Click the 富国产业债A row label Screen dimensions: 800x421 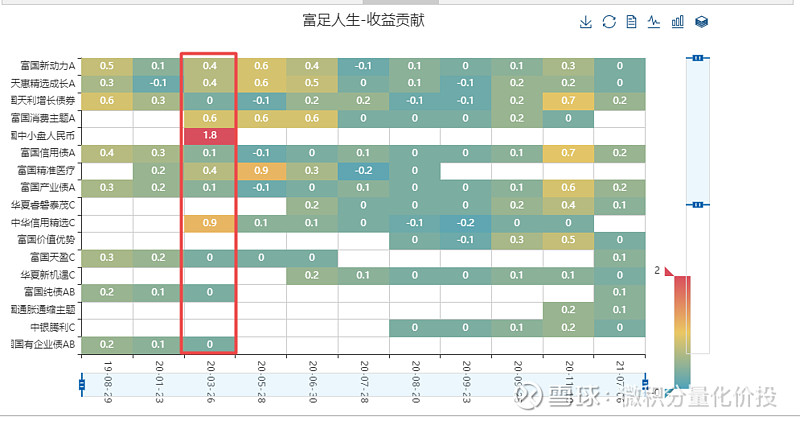(47, 188)
